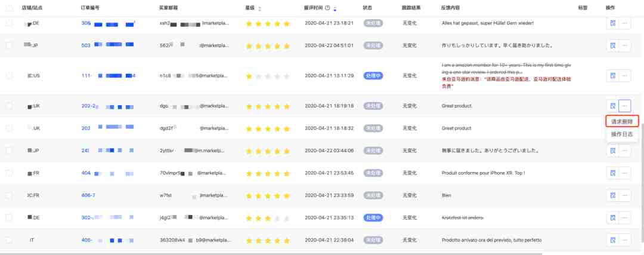Viewport: 644px width, 255px height.
Task: Click details icon for 'Kratzfest ist anders' row
Action: click(612, 217)
